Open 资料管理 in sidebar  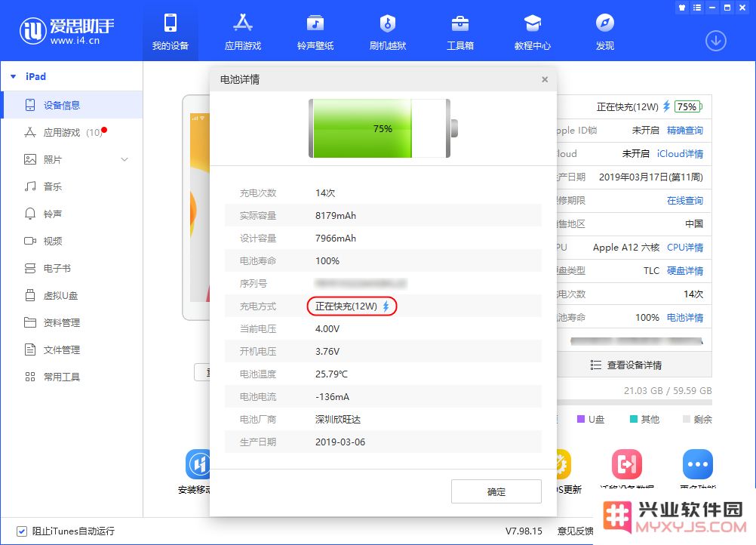coord(72,322)
